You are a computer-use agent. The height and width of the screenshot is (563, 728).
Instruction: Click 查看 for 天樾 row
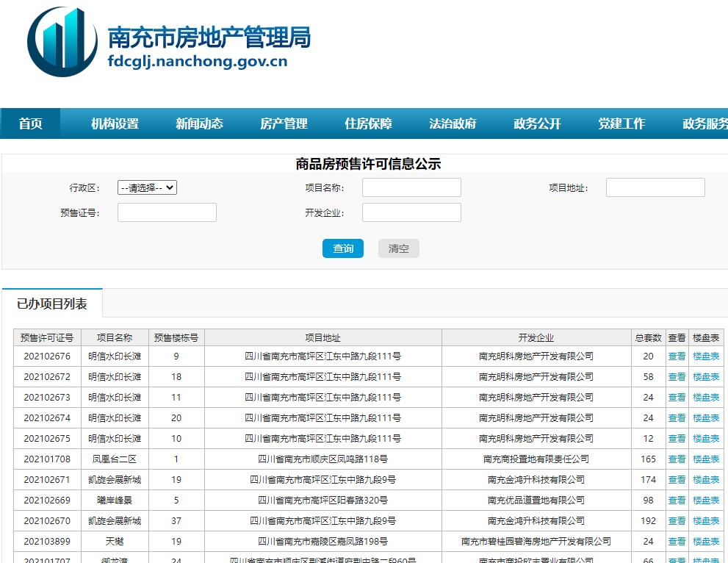(x=677, y=541)
